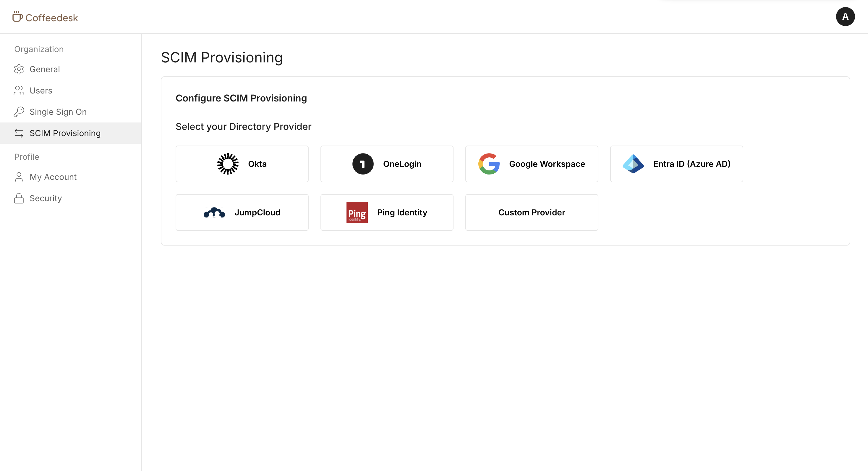Select OneLogin as directory provider

[x=387, y=164]
